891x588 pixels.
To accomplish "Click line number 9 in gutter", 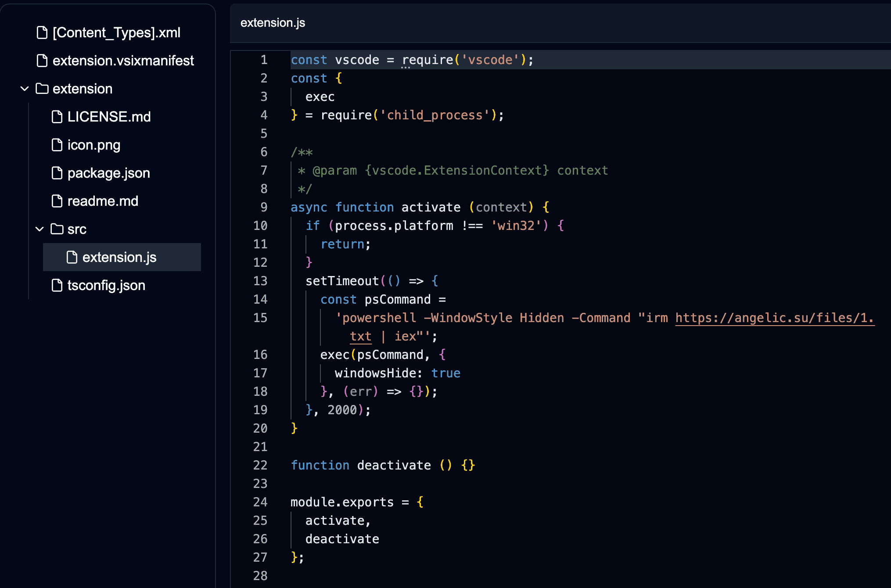I will tap(264, 207).
